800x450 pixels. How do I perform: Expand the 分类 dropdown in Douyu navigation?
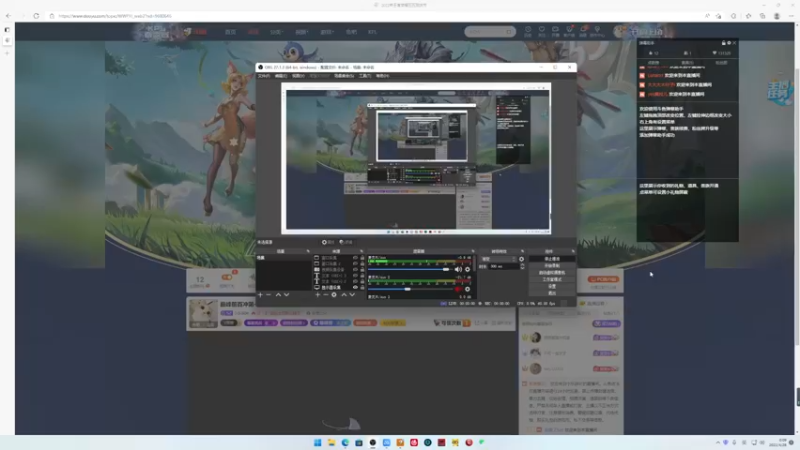[276, 32]
